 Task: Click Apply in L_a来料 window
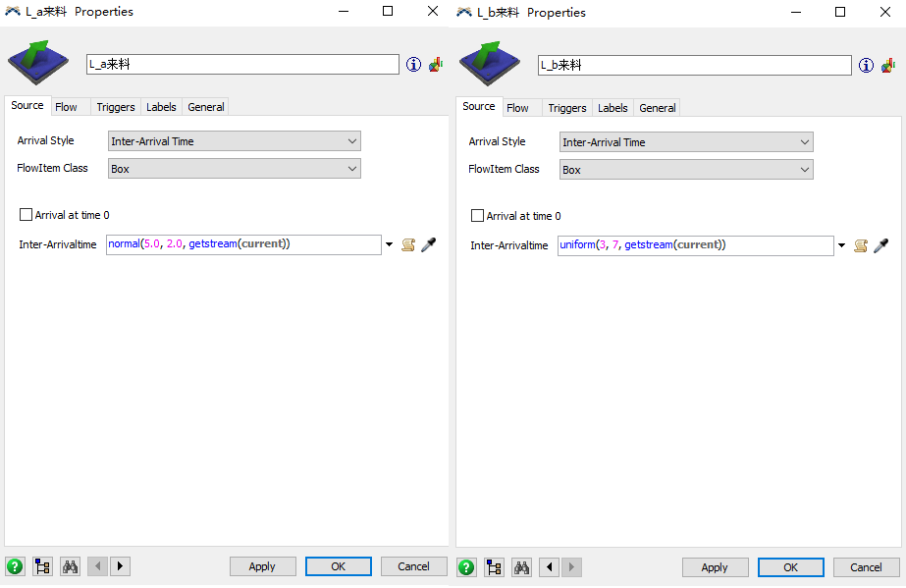coord(262,566)
